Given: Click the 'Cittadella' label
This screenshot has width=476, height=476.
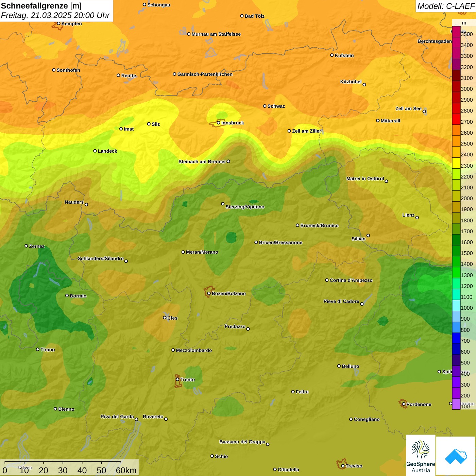Looking at the screenshot, I should click(x=288, y=470).
